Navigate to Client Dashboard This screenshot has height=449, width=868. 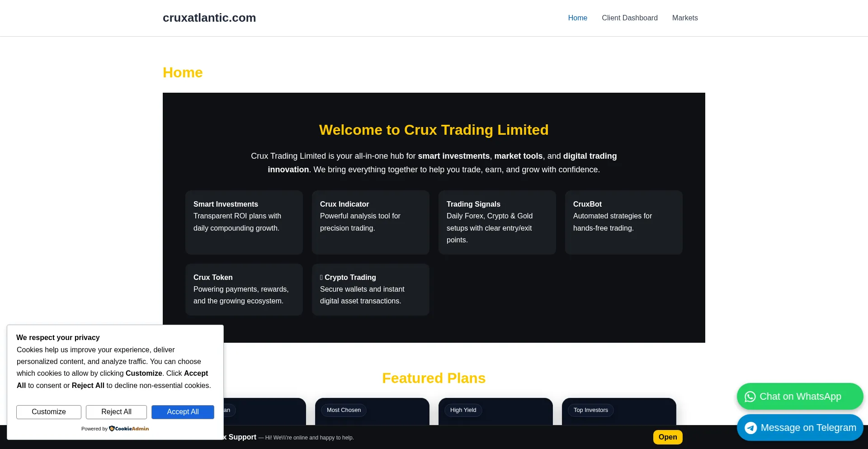pos(630,18)
